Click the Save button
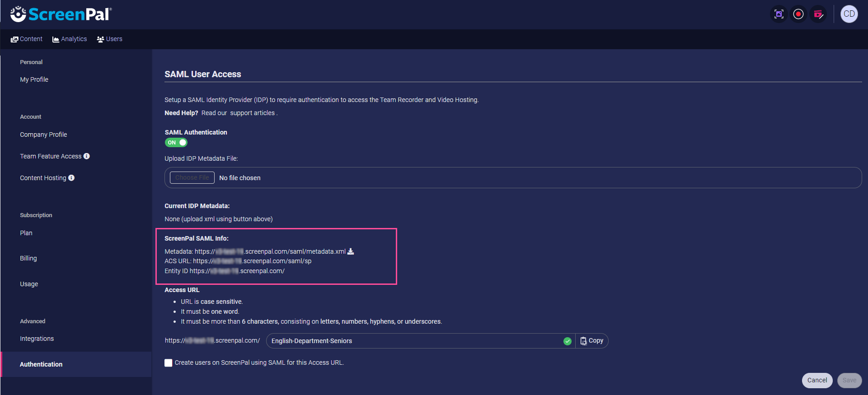868x395 pixels. point(849,380)
